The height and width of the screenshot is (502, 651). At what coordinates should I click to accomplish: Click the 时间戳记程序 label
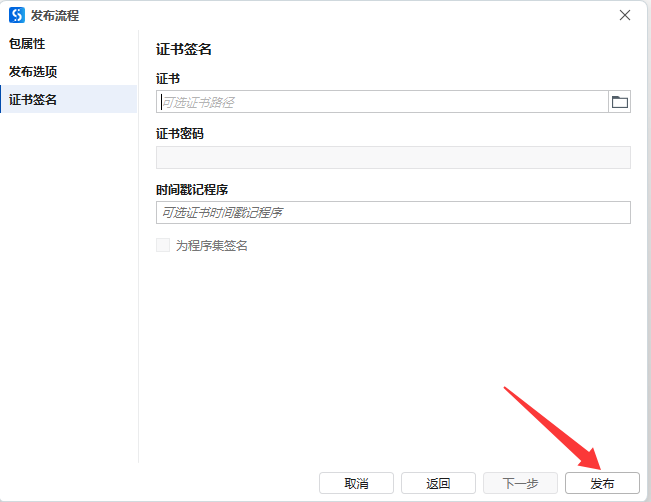coord(192,190)
